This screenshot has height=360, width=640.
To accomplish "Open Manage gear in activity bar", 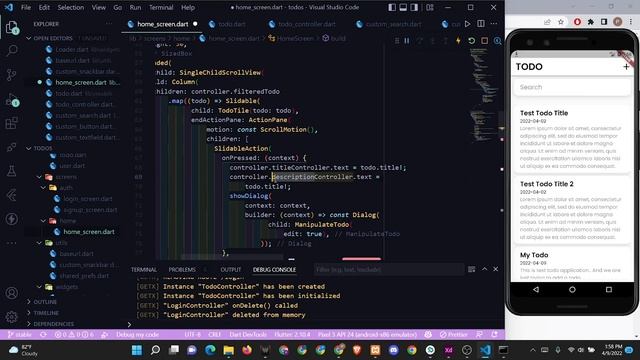I will click(12, 316).
